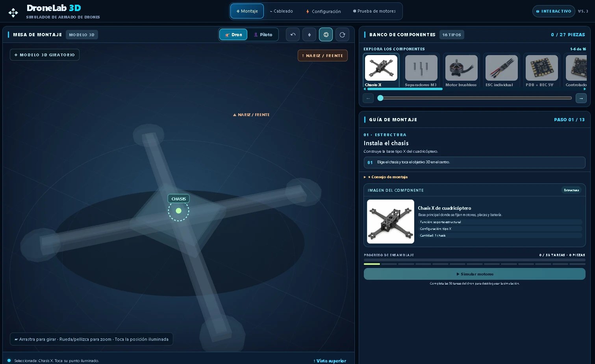Click the 'Función: soporte estructural' row
Screen dimensions: 595x364
coord(500,222)
